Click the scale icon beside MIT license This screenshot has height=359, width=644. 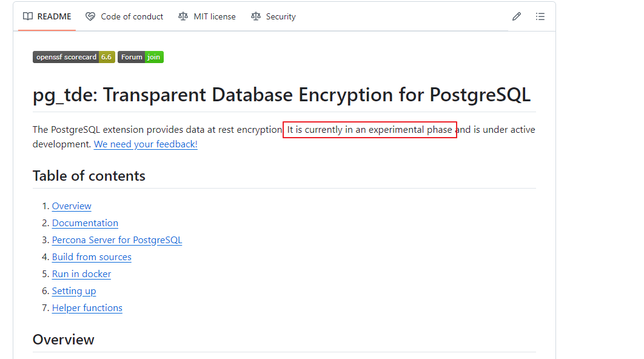(x=183, y=16)
